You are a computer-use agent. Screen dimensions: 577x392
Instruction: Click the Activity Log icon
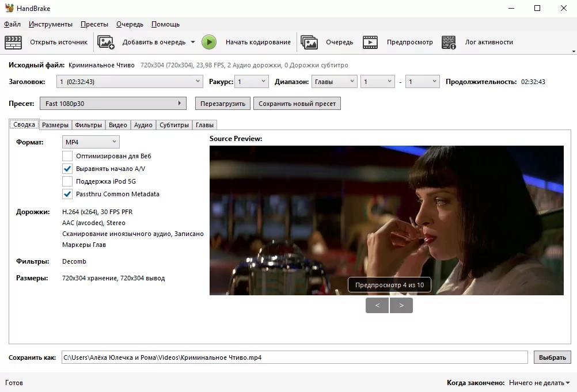(x=449, y=42)
